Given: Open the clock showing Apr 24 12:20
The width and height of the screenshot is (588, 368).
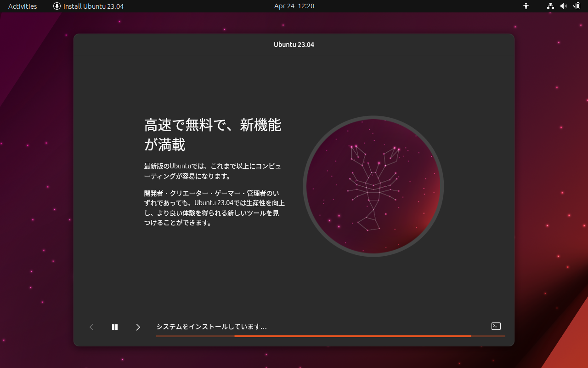Looking at the screenshot, I should pyautogui.click(x=294, y=6).
